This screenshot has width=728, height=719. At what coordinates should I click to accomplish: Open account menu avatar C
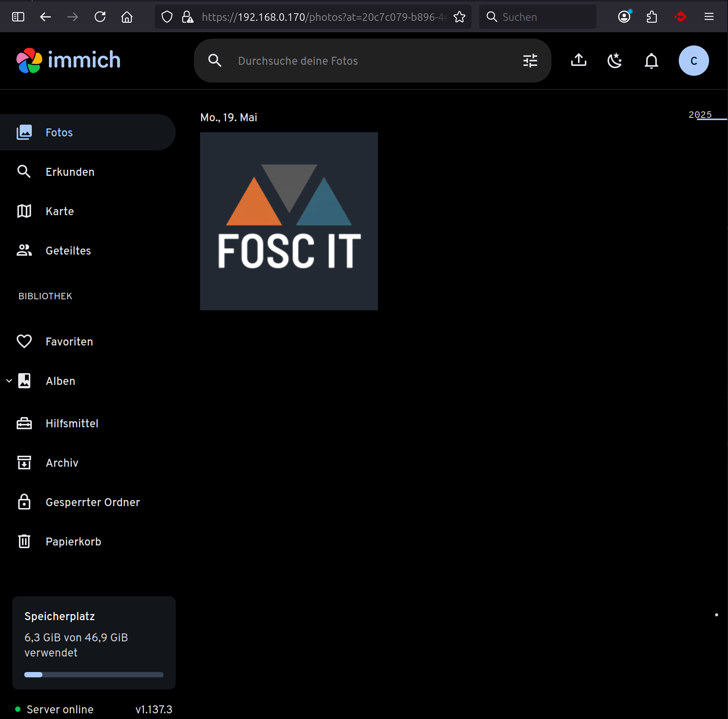click(694, 61)
